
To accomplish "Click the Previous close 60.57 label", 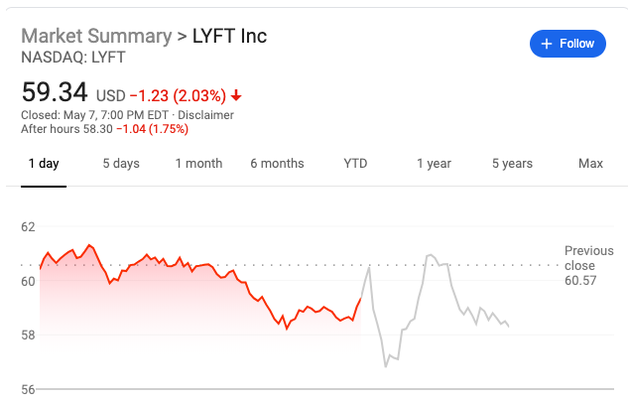I will pyautogui.click(x=589, y=265).
